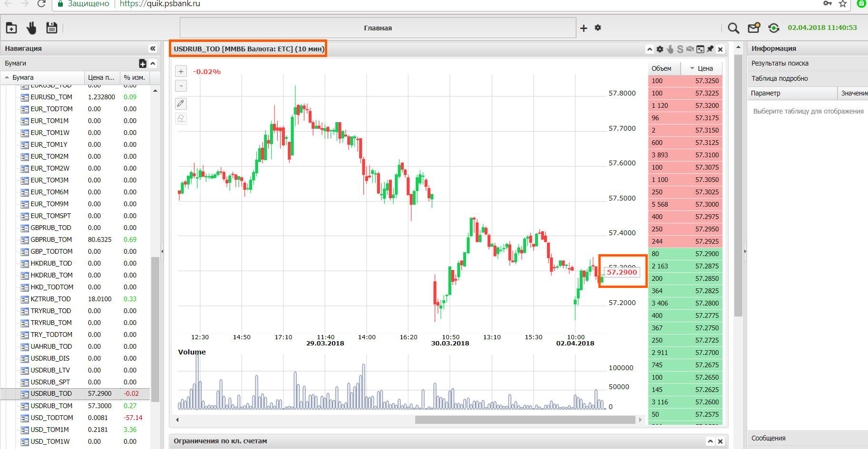The height and width of the screenshot is (449, 868).
Task: Click the center workspace scroll up arrow
Action: tap(738, 48)
